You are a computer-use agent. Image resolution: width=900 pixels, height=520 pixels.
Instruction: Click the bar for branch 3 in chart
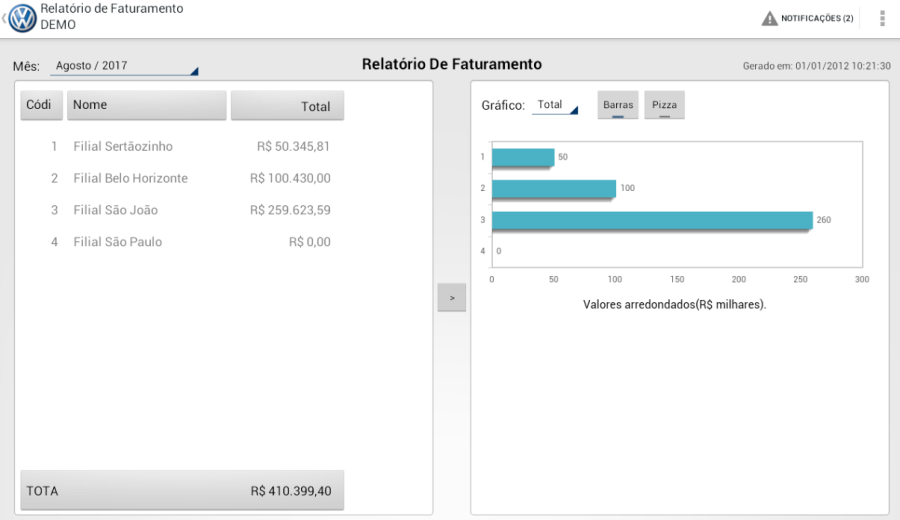pyautogui.click(x=650, y=220)
